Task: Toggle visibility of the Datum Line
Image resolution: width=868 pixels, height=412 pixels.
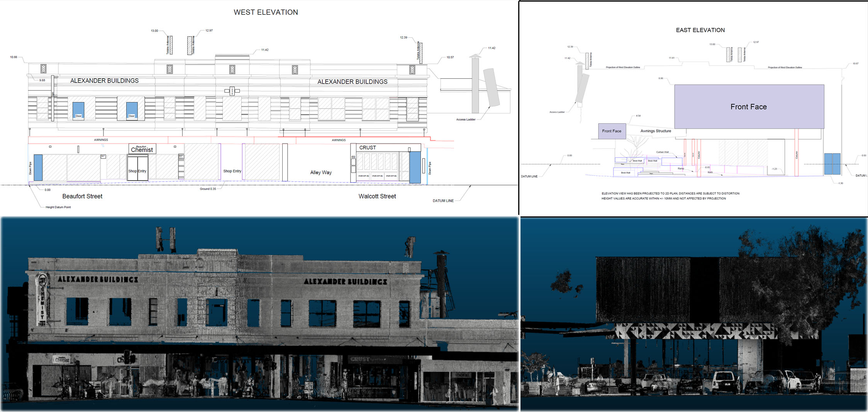Action: pyautogui.click(x=442, y=201)
